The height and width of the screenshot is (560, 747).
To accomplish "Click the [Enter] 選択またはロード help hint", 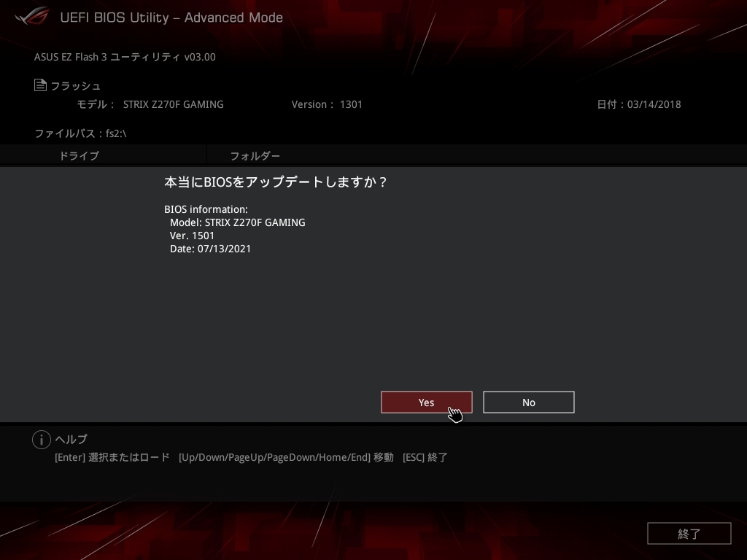I will pyautogui.click(x=112, y=457).
